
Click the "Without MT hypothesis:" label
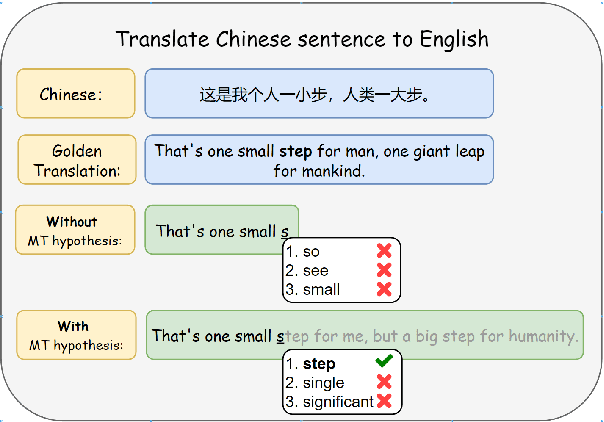point(76,230)
